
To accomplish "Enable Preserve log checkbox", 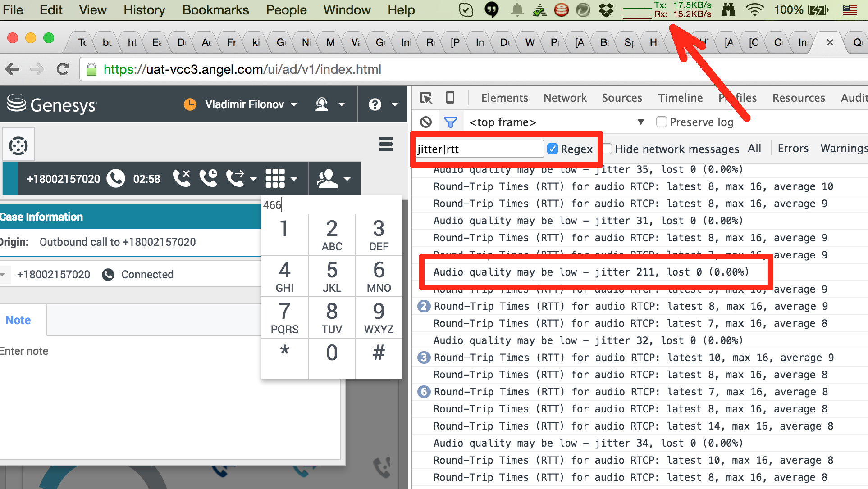I will 661,122.
